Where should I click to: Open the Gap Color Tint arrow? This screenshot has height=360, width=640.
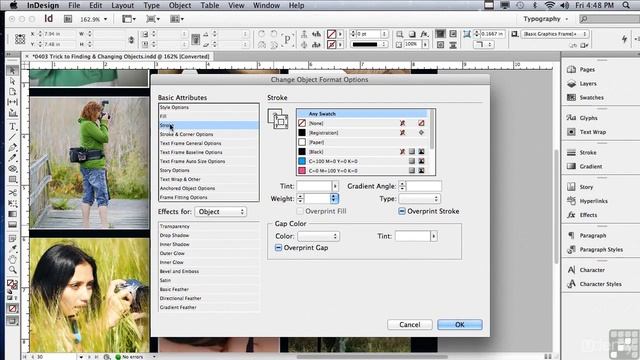click(x=433, y=236)
